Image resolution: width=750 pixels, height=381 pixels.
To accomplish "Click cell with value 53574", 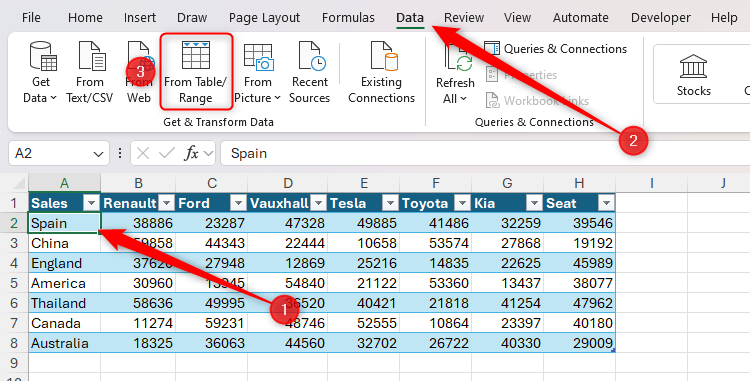I will (436, 243).
